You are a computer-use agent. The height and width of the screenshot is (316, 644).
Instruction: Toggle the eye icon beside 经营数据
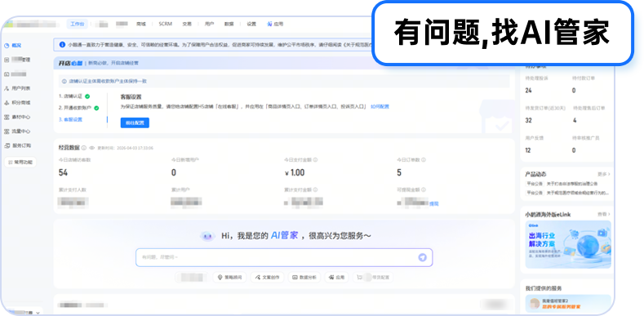(x=92, y=148)
